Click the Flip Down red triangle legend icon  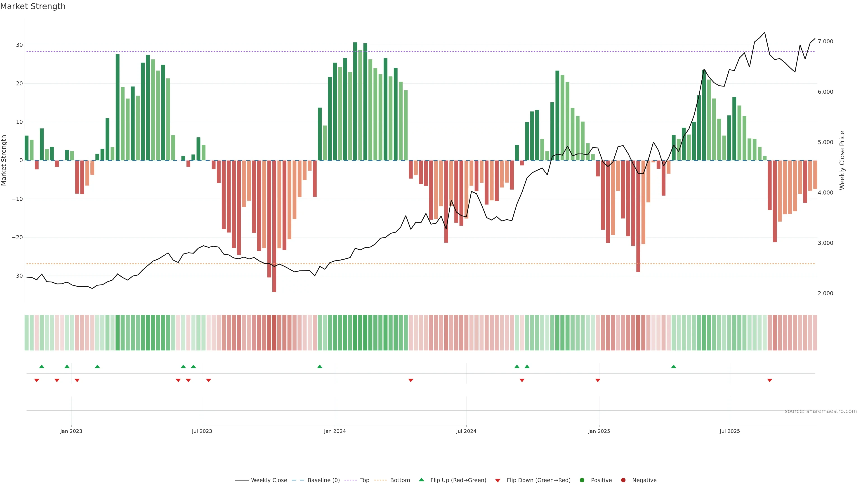(x=498, y=480)
